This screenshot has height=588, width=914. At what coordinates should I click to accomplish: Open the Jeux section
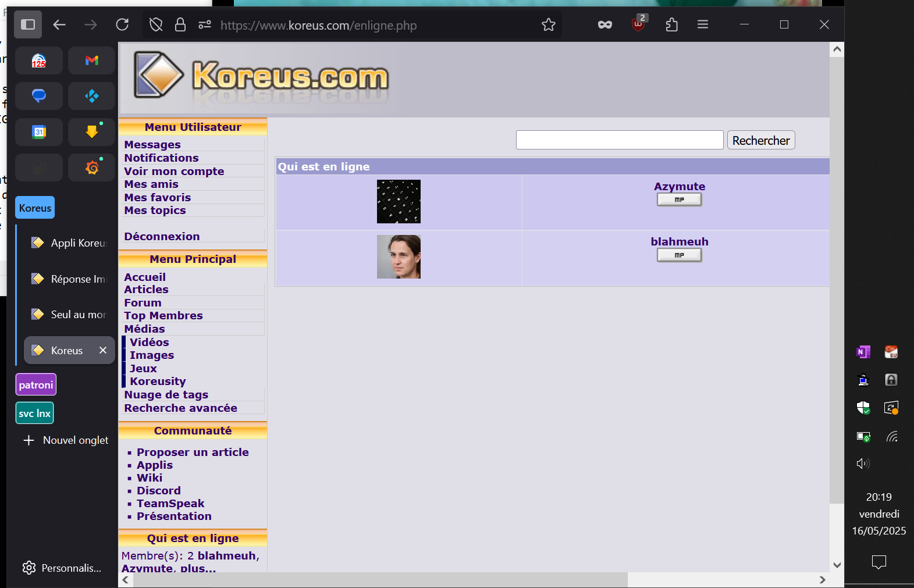click(143, 368)
